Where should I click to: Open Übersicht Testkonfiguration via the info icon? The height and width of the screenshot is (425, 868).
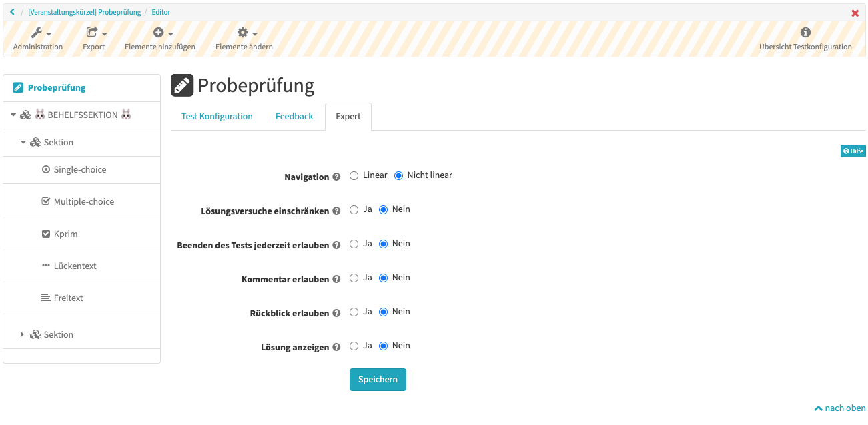805,31
